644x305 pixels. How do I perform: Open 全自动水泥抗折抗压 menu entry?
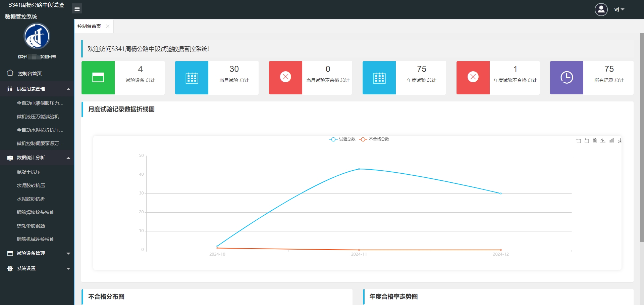tap(40, 130)
